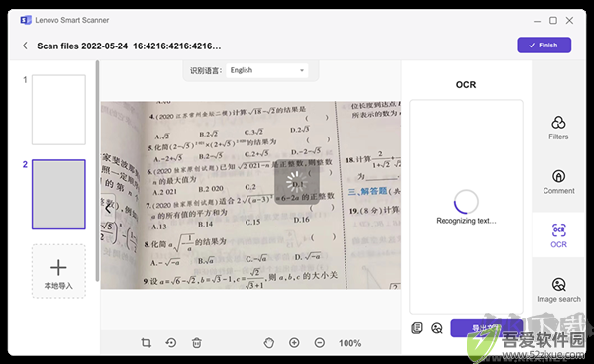Click the Finish button
The height and width of the screenshot is (364, 594).
pos(544,45)
